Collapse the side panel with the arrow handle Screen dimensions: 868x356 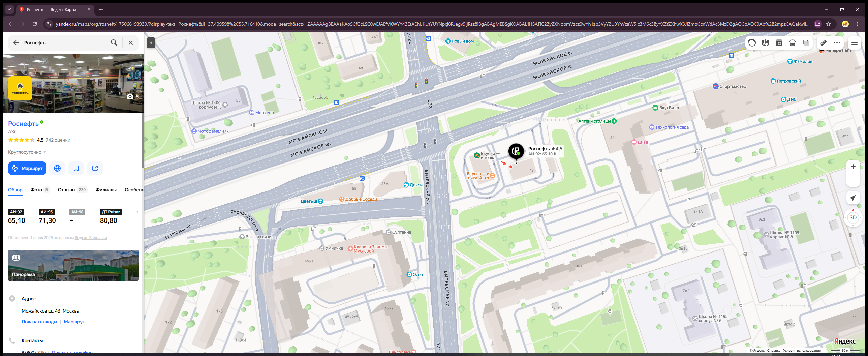click(x=151, y=43)
